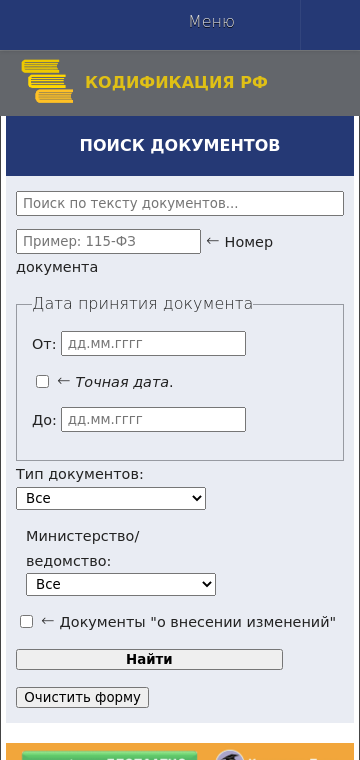Toggle the "о внесении изменений" documents checkbox
The width and height of the screenshot is (360, 760).
pyautogui.click(x=27, y=622)
